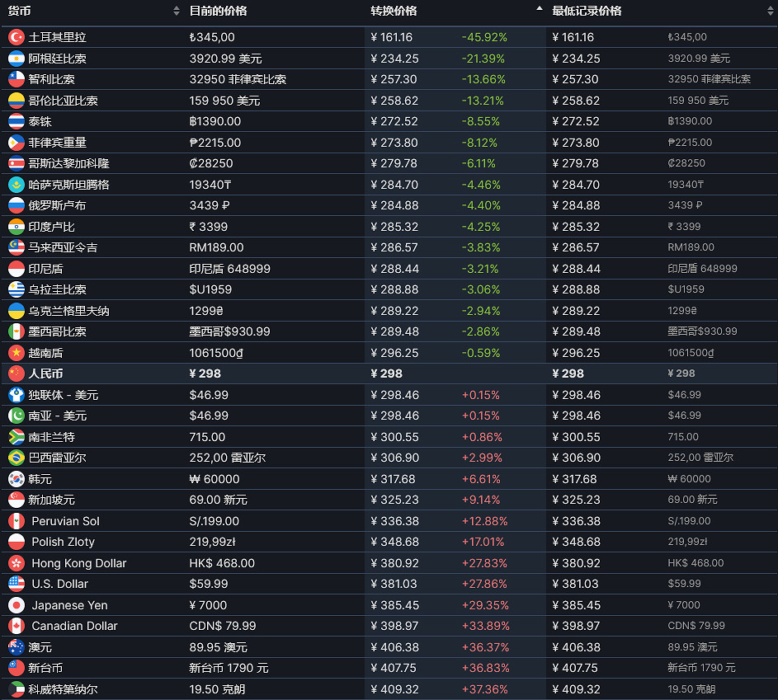
Task: Click the Turkey flag icon
Action: [x=16, y=37]
